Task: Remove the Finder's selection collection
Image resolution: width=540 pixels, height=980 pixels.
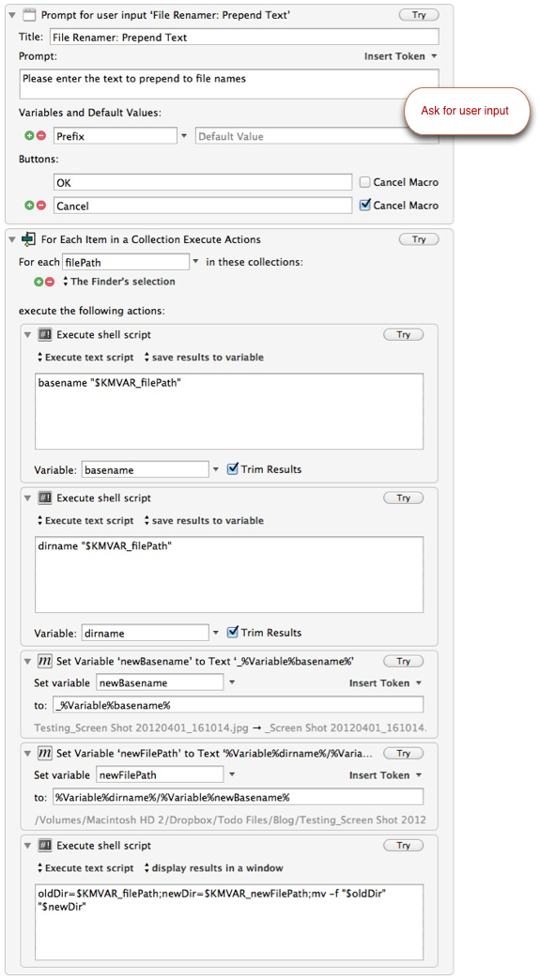Action: (50, 282)
